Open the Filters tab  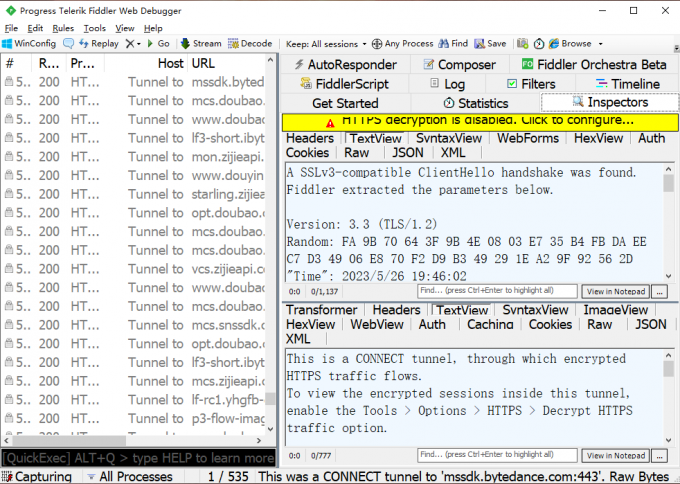point(531,84)
